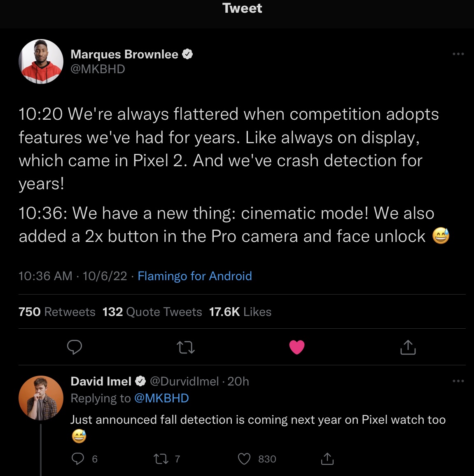Viewport: 474px width, 476px height.
Task: Unlike the main tweet's pink heart
Action: coord(297,348)
